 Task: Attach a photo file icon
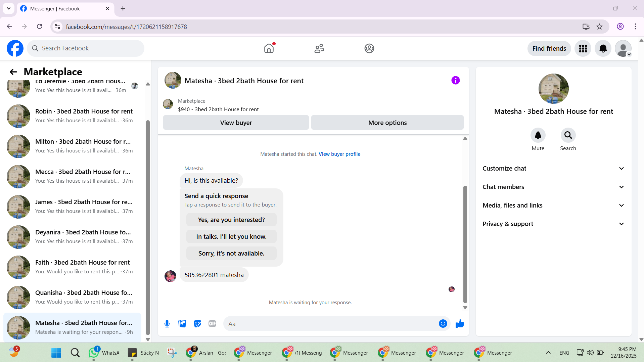point(182,324)
